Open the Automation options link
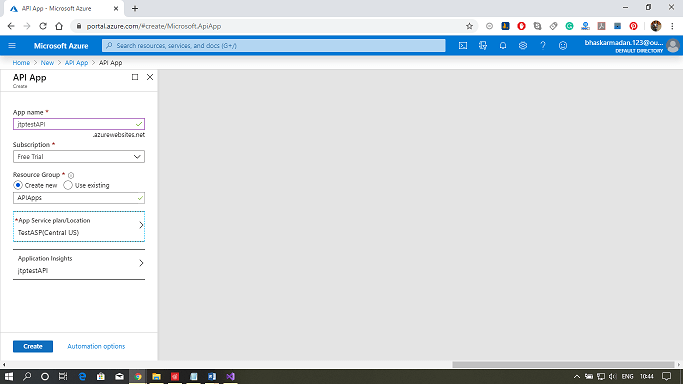Screen dimensions: 683x384 96,346
